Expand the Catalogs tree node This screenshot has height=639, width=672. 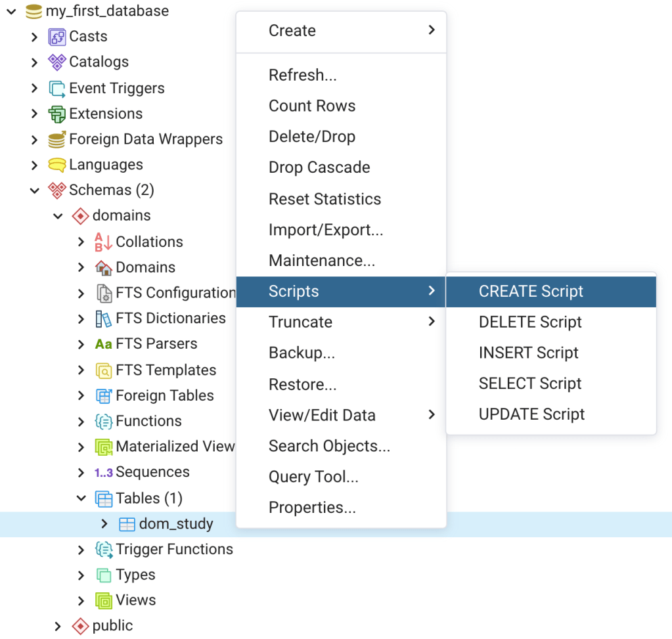(x=35, y=62)
